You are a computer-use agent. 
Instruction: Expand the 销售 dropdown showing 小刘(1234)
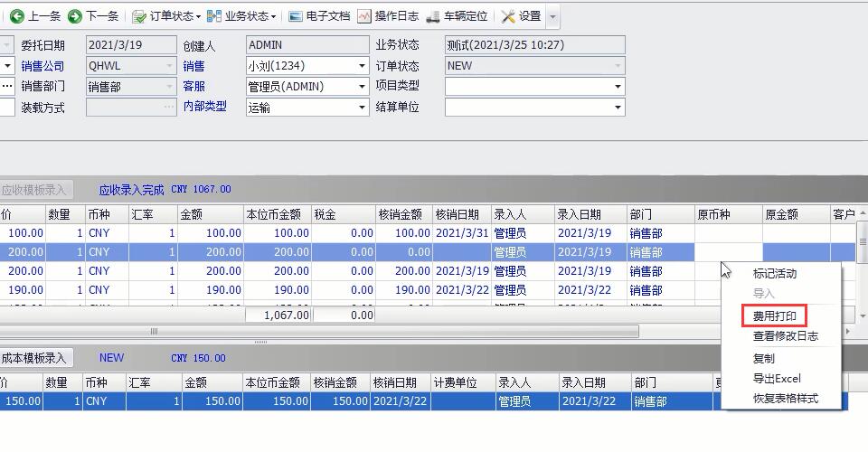pyautogui.click(x=362, y=66)
